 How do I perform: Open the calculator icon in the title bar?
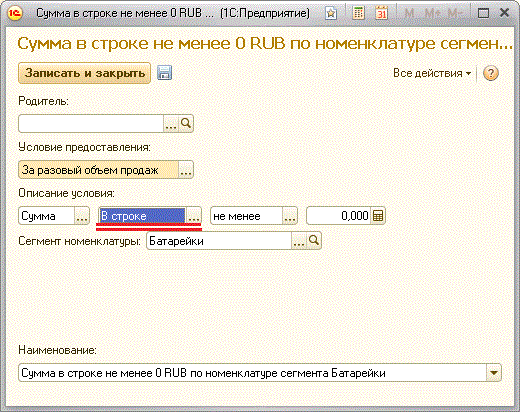click(x=358, y=13)
